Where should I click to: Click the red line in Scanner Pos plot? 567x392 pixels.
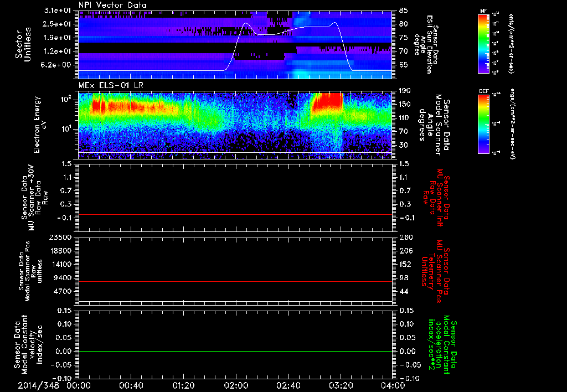(x=235, y=281)
